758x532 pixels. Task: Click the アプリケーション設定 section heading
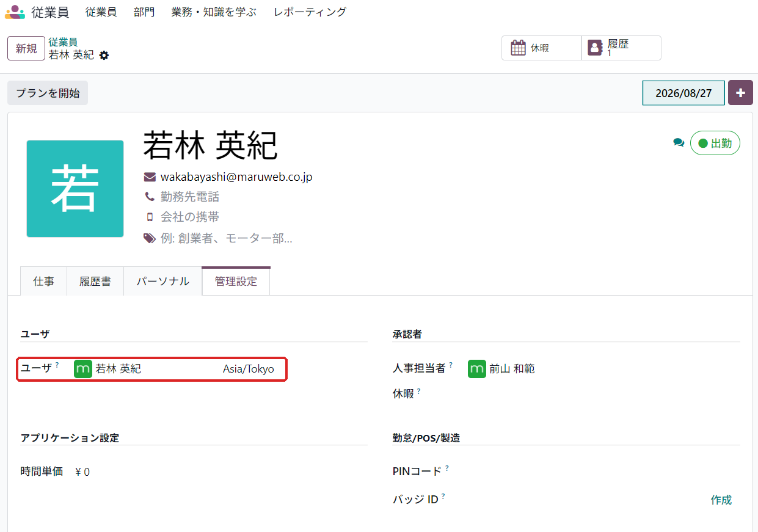(x=70, y=438)
